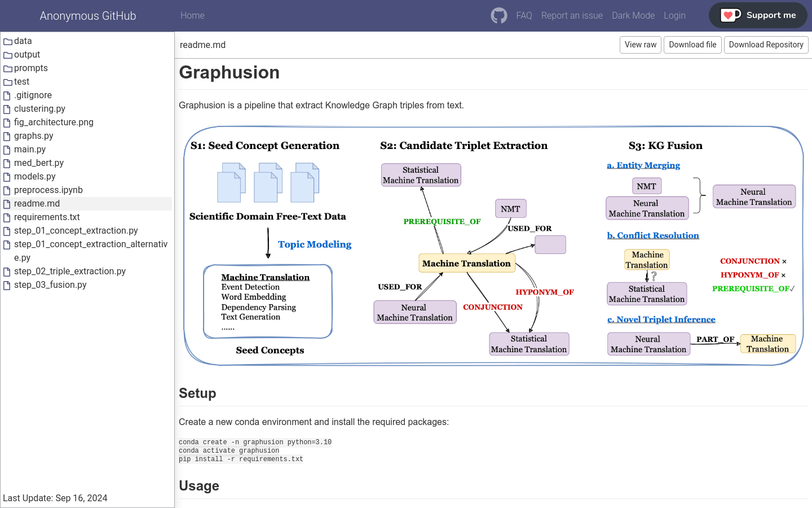Click the Support me heart cup icon
This screenshot has height=508, width=812.
(x=731, y=15)
